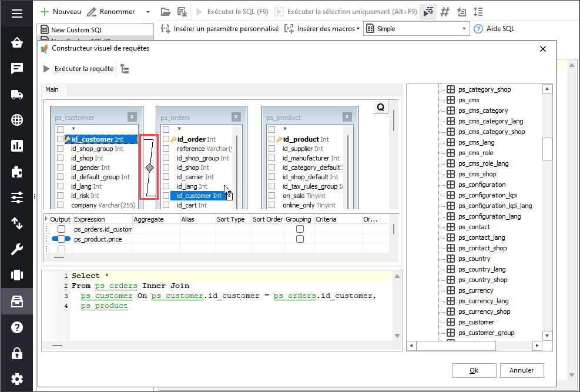This screenshot has width=580, height=392.
Task: Click the ps_cms_lang table icon
Action: tap(451, 142)
